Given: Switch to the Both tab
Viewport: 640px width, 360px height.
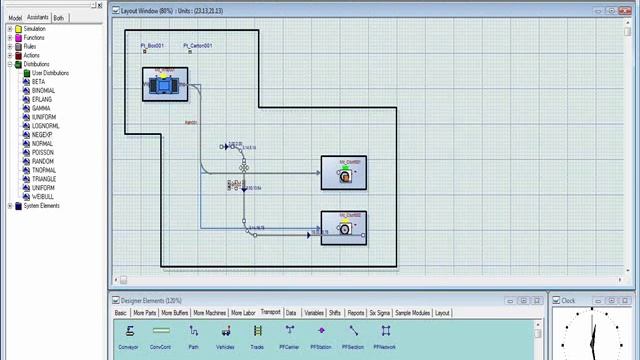Looking at the screenshot, I should coord(59,18).
